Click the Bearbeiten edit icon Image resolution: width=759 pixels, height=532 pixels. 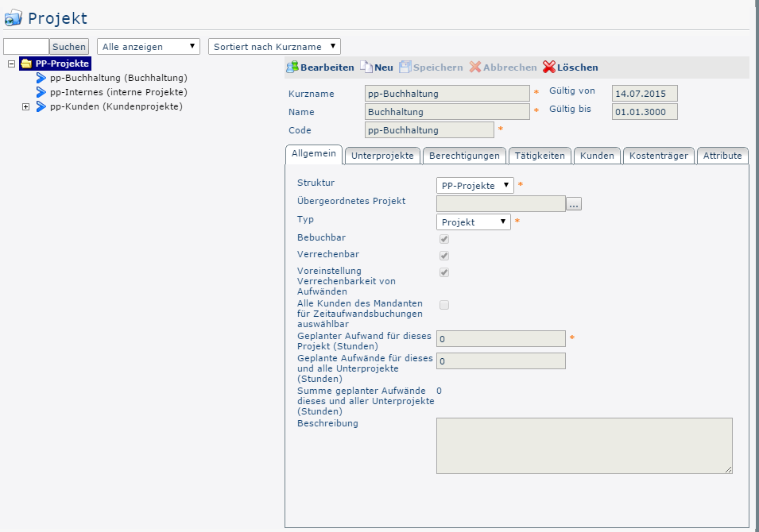[292, 67]
